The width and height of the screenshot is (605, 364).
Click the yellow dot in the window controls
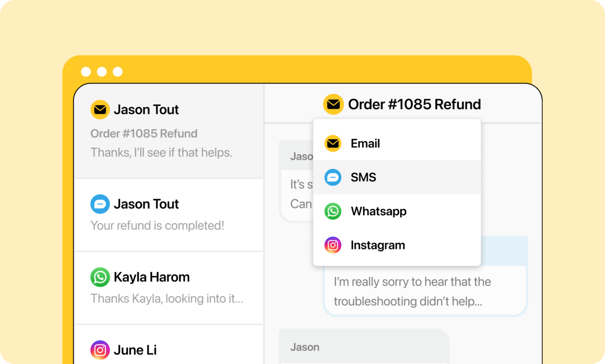coord(101,71)
